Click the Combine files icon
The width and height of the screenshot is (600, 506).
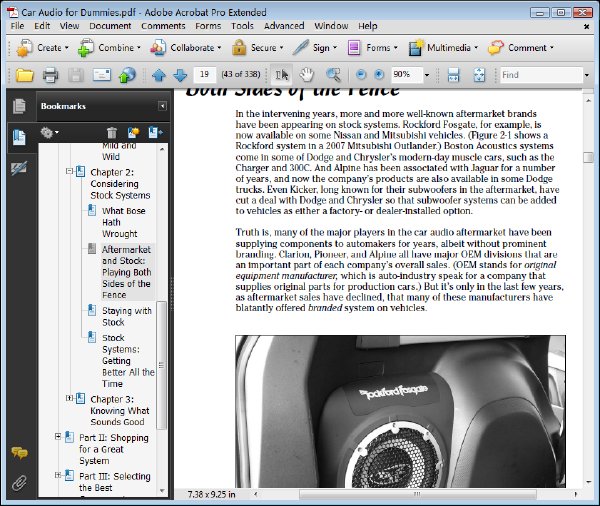coord(86,48)
